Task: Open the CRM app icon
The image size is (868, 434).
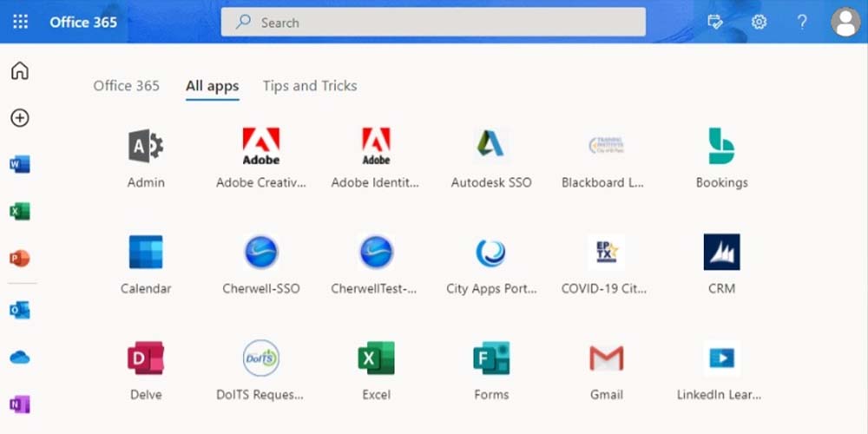Action: coord(721,252)
